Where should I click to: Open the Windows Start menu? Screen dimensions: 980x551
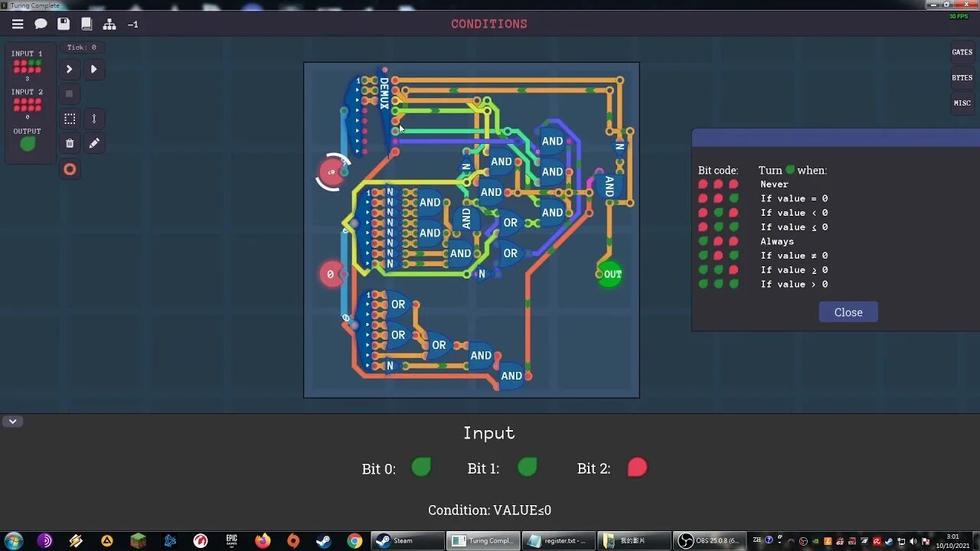pos(14,541)
